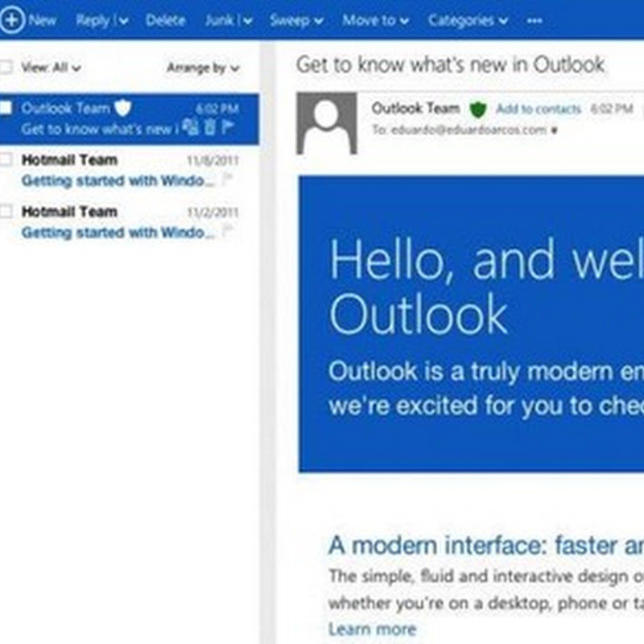Toggle the select all messages checkbox
644x644 pixels.
[x=6, y=67]
